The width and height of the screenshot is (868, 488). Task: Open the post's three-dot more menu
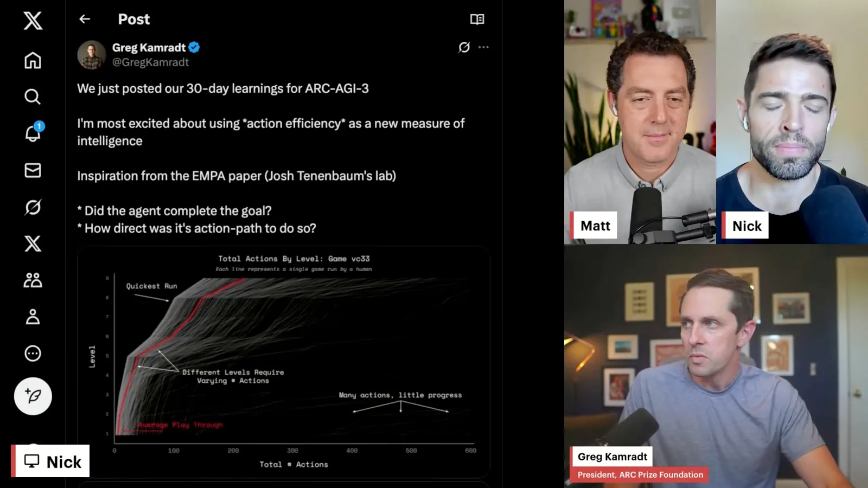483,47
